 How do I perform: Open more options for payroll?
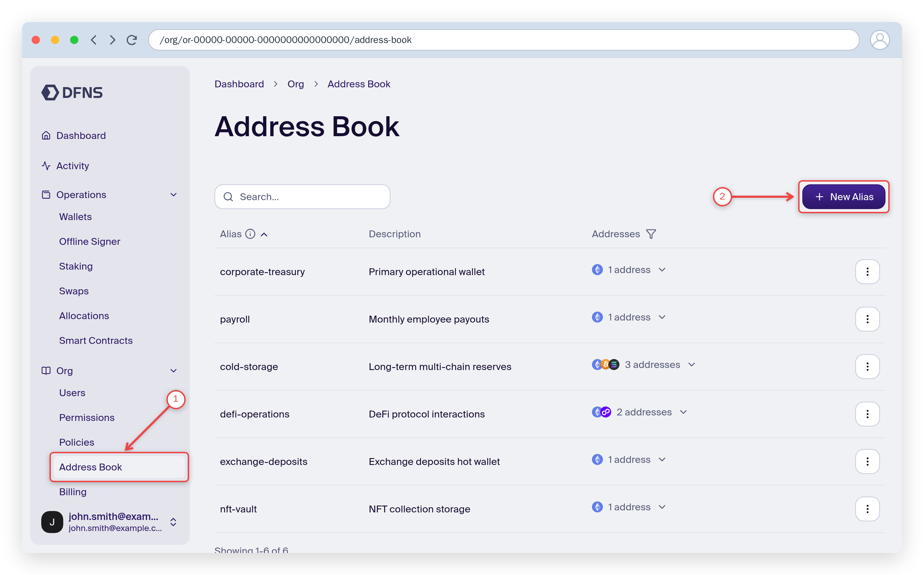[x=867, y=319]
